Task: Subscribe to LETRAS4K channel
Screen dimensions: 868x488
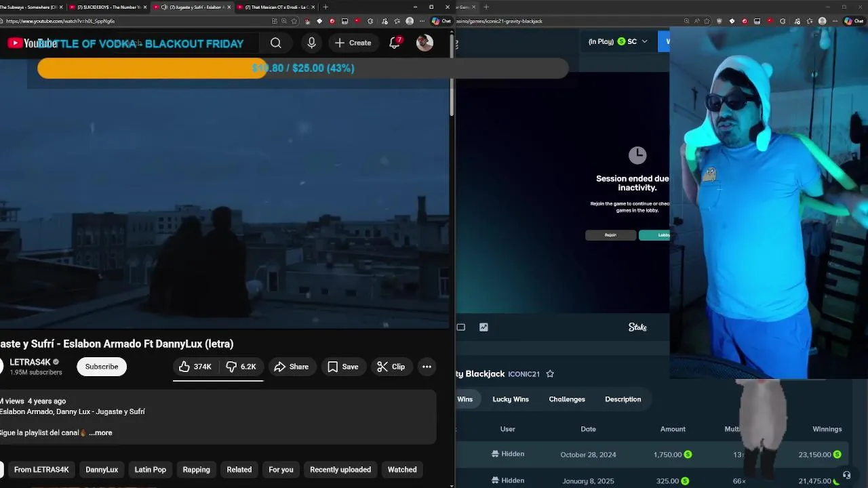Action: tap(102, 367)
